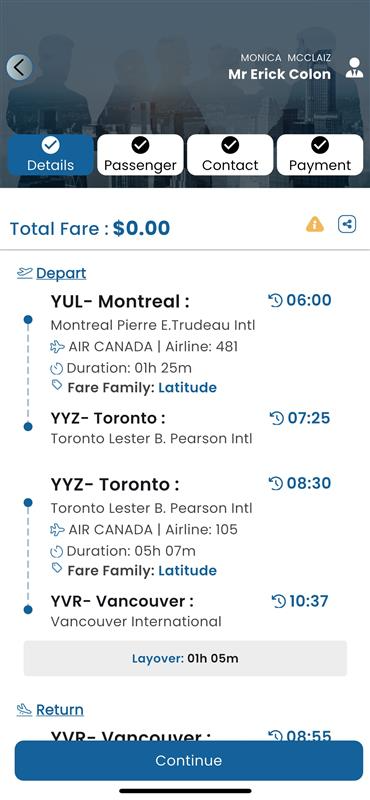
Task: Tap the tag icon beside second Fare Family
Action: 57,568
